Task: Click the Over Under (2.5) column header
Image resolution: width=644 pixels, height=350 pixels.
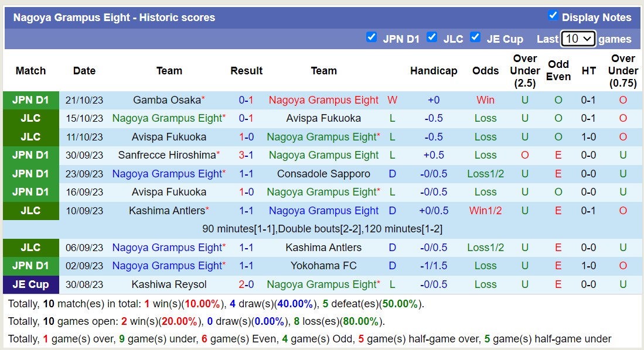Action: tap(524, 71)
